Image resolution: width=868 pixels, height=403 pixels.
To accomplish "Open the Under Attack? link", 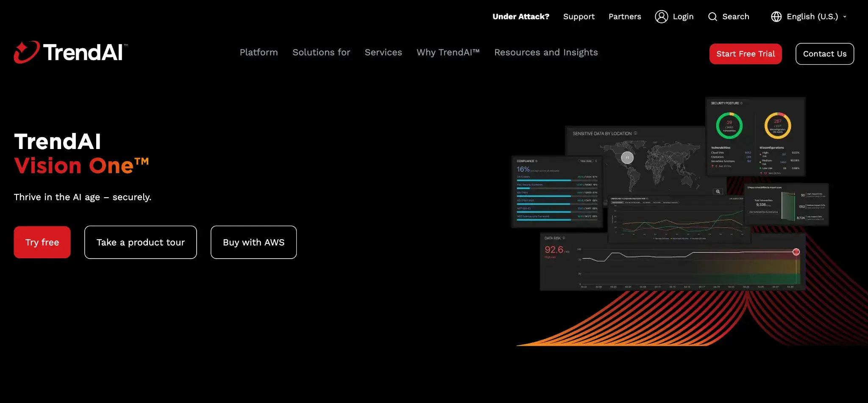I will 520,17.
